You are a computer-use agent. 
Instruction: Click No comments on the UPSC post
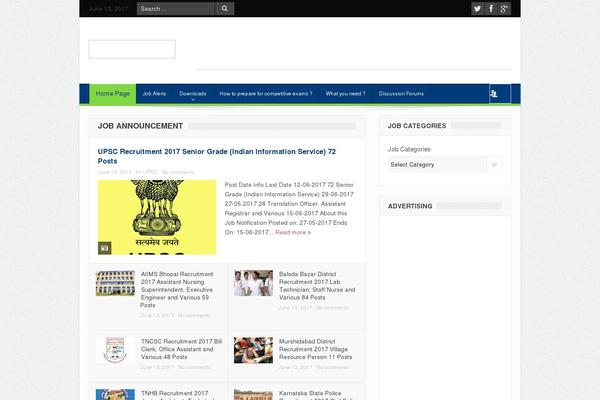tap(178, 172)
